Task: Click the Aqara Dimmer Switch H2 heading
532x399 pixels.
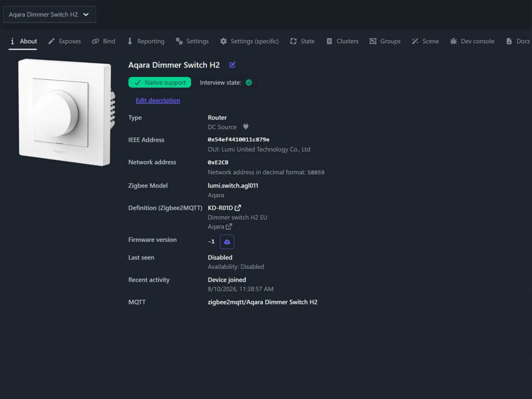Action: [174, 65]
